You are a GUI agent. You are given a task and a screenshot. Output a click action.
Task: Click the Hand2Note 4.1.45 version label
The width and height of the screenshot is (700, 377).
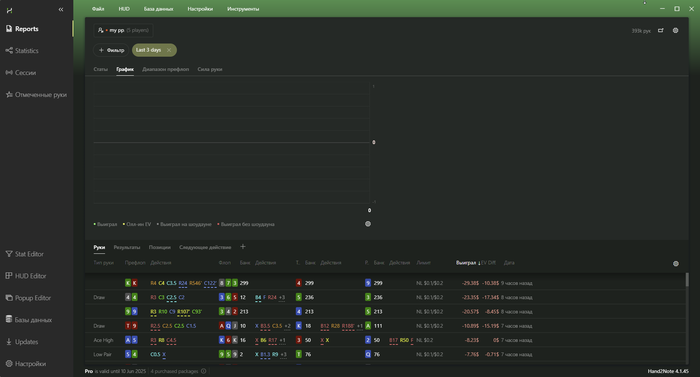(668, 371)
